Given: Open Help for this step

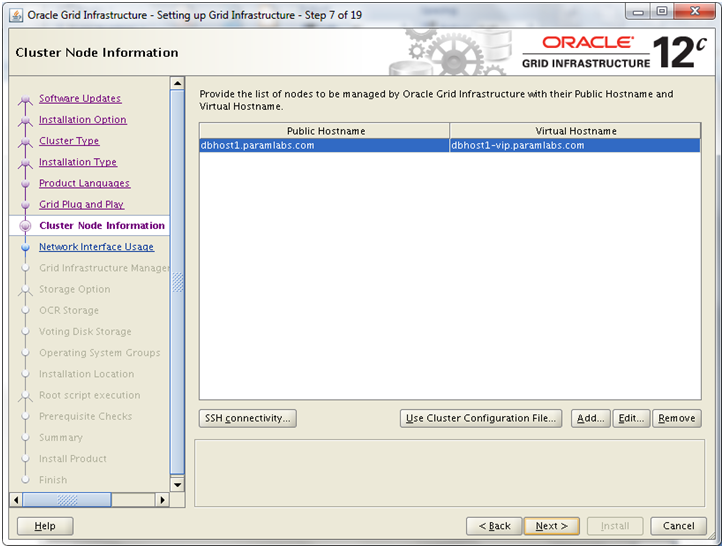Looking at the screenshot, I should click(45, 526).
